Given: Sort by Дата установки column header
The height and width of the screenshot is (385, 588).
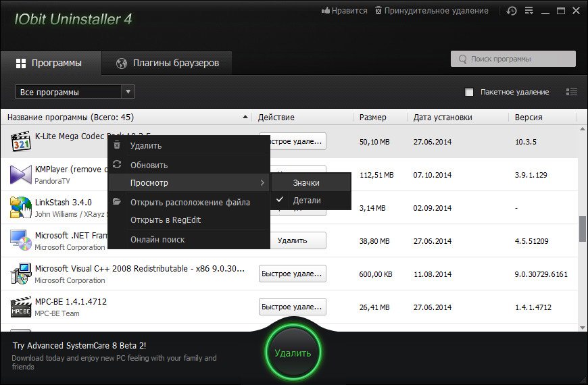Looking at the screenshot, I should 443,118.
